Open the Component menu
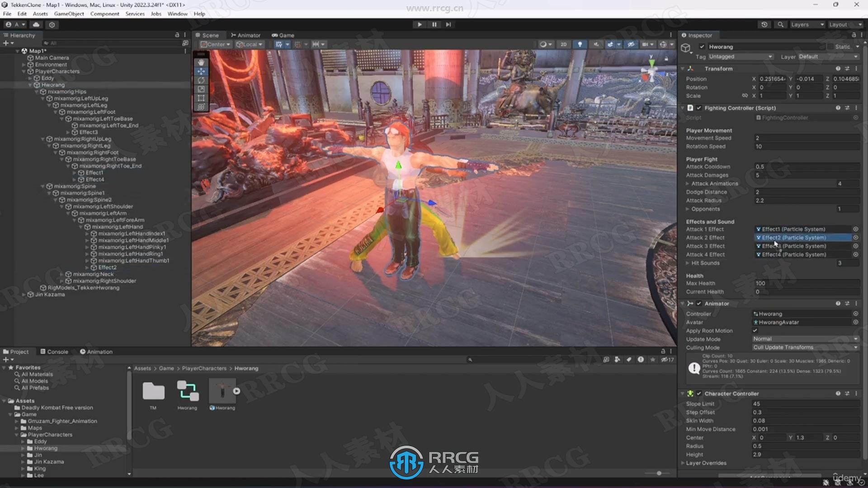This screenshot has height=488, width=868. click(x=104, y=14)
